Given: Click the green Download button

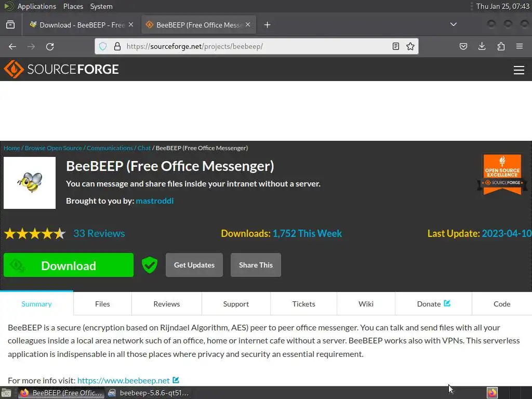Looking at the screenshot, I should point(69,265).
